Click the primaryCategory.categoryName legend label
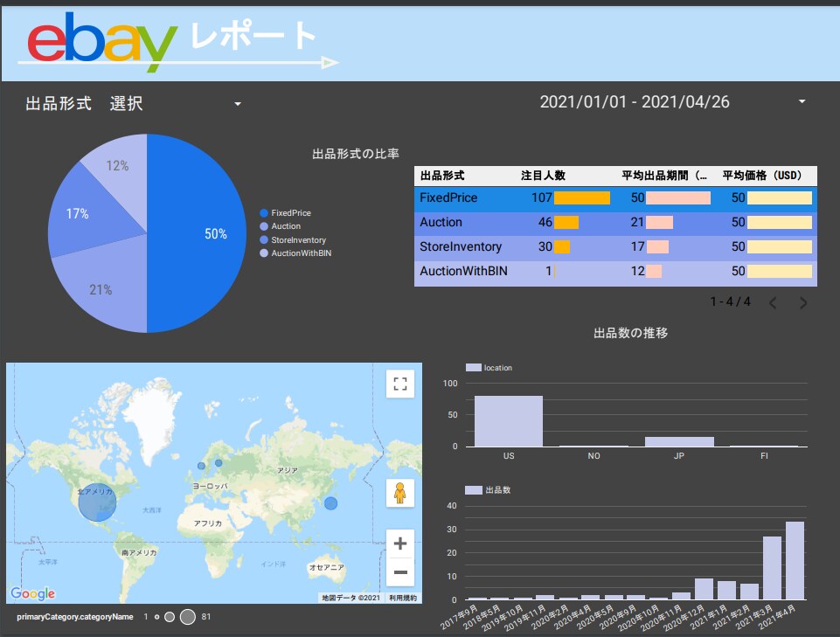The image size is (840, 637). 75,617
